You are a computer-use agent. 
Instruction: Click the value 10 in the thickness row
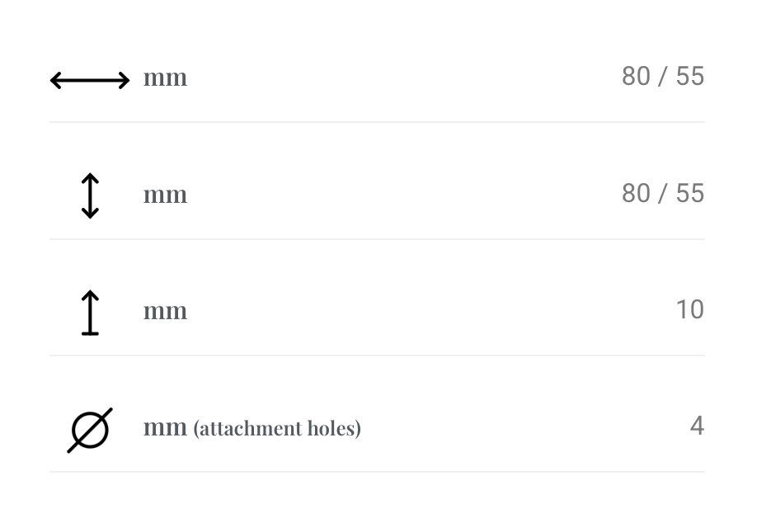pyautogui.click(x=690, y=310)
